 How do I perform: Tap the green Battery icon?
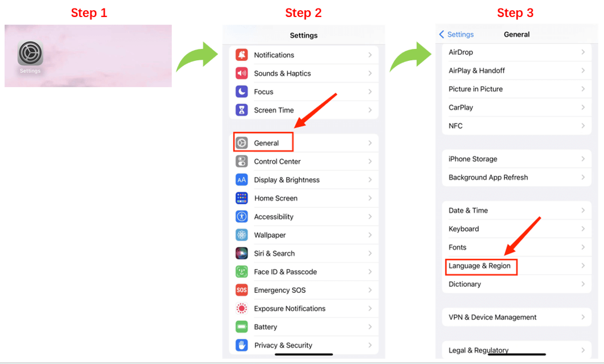pyautogui.click(x=242, y=327)
